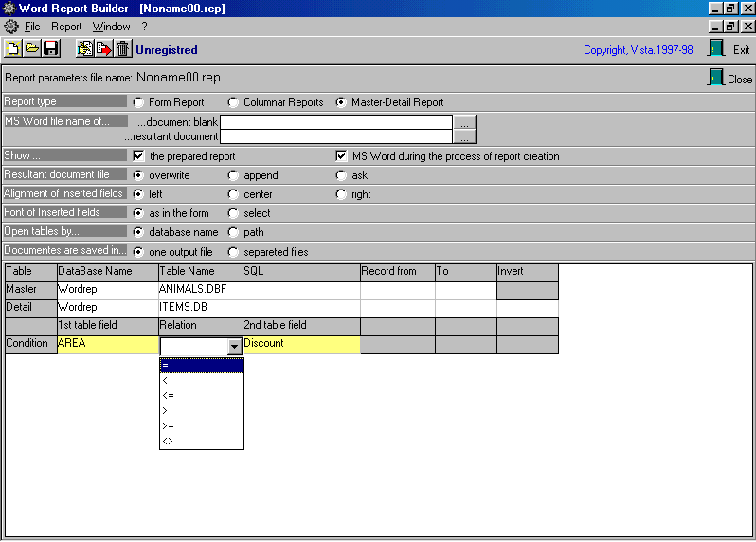Image resolution: width=756 pixels, height=542 pixels.
Task: Click the edit report parameters toolbar icon
Action: click(85, 48)
